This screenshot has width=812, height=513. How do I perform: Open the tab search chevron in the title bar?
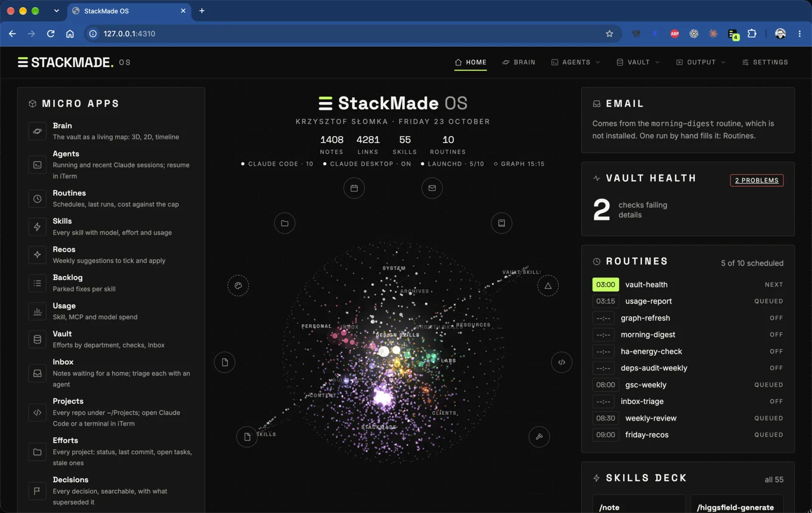56,11
